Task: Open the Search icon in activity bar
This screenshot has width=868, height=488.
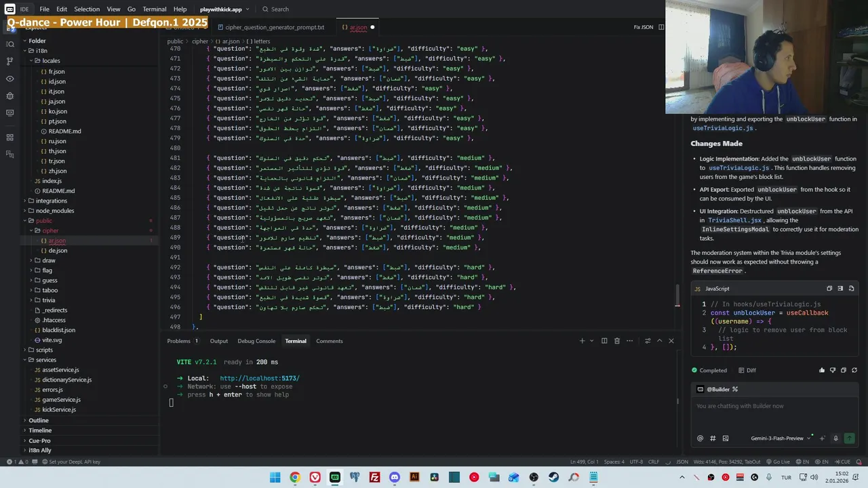Action: (x=9, y=44)
